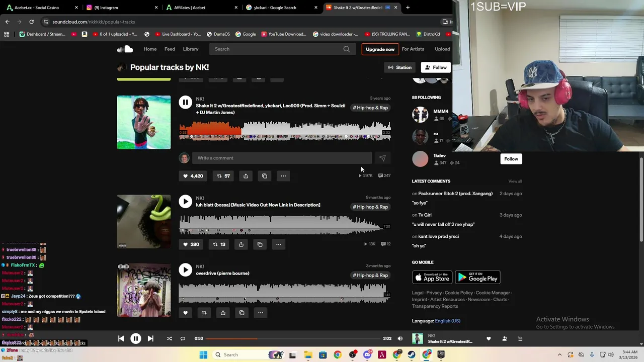This screenshot has width=644, height=362.
Task: View all latest comments
Action: coord(515,181)
